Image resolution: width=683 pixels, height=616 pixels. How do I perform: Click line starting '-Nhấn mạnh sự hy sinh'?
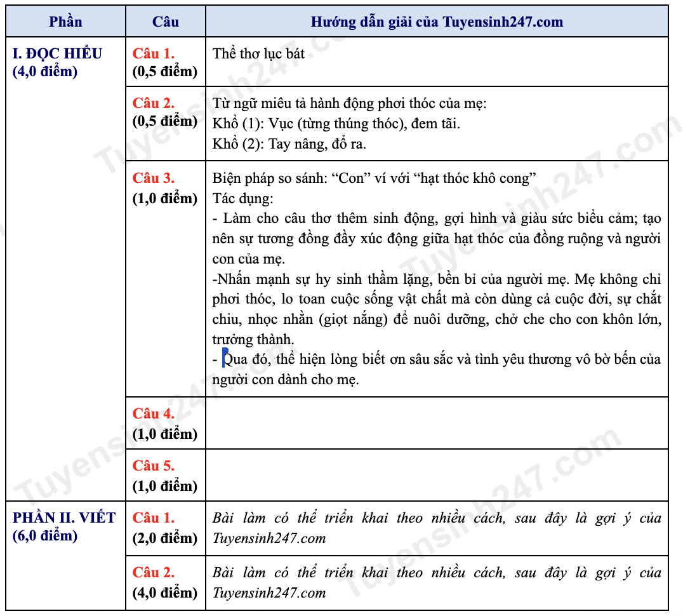pos(437,279)
